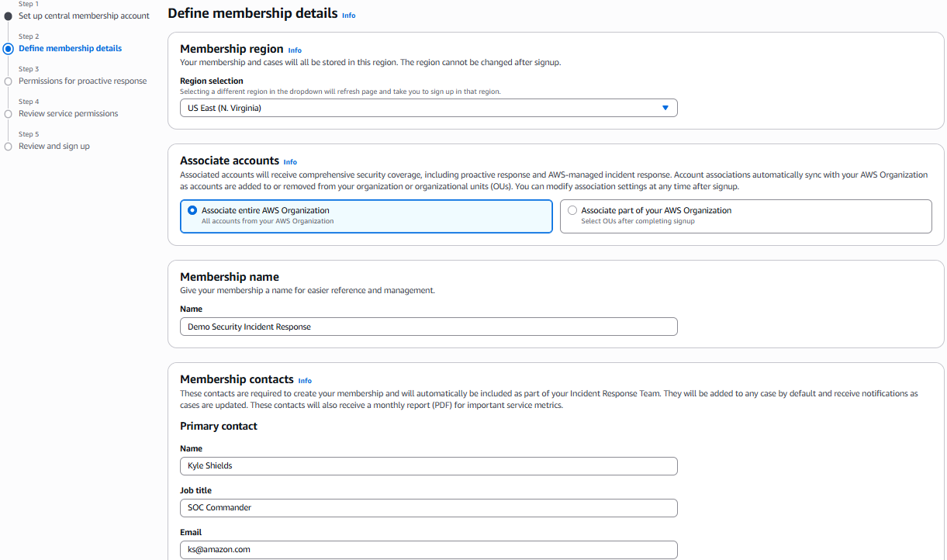Click the Step 2 active circle indicator
Viewport: 947px width, 560px height.
(x=9, y=48)
